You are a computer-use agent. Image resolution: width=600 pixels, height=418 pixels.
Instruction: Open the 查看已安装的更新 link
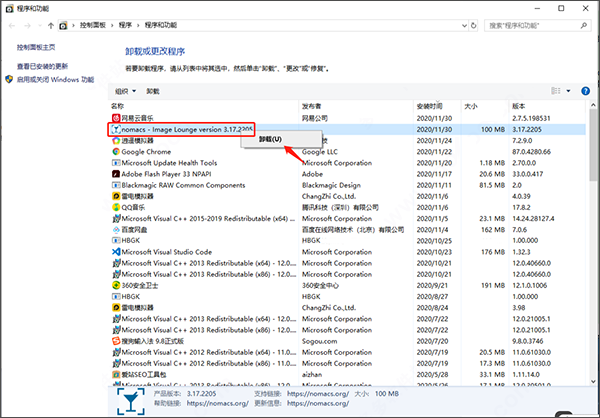click(x=42, y=66)
